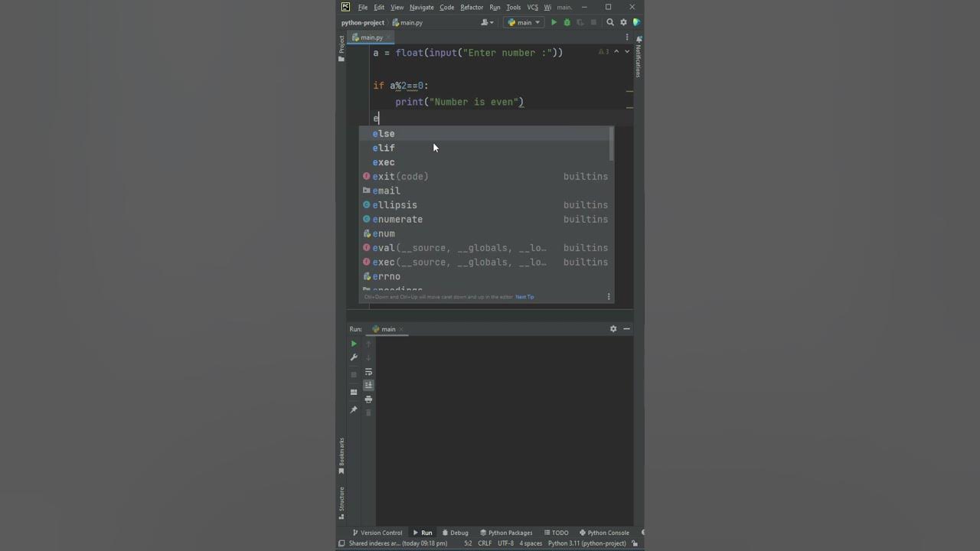The image size is (980, 551).
Task: Choose 'exit(code)' completion suggestion
Action: [x=485, y=176]
